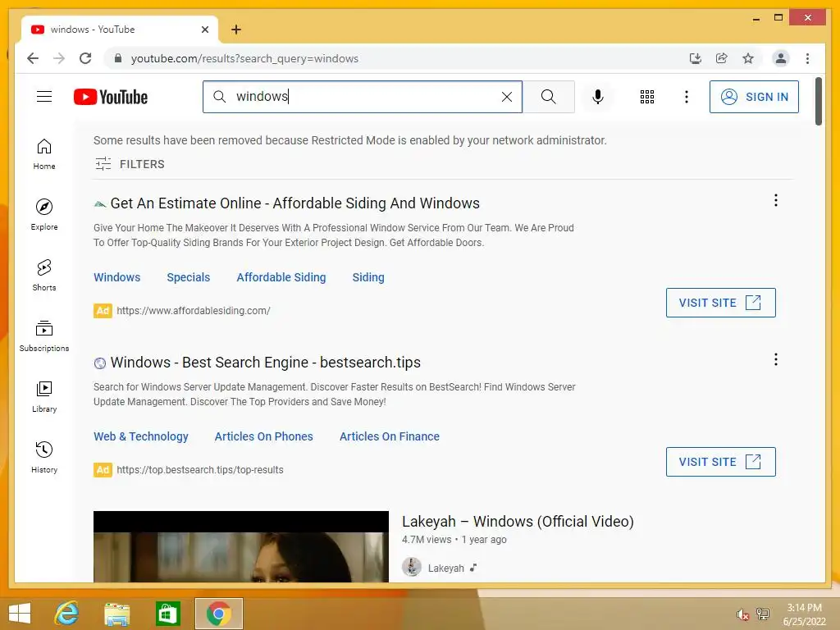
Task: Open the Lakeyah channel name
Action: pos(445,568)
